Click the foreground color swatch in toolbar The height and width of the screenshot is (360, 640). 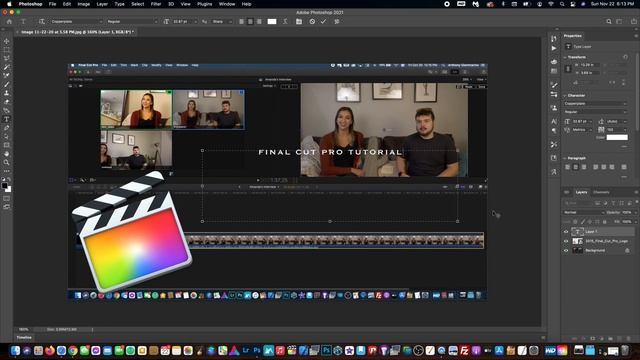click(x=4, y=186)
